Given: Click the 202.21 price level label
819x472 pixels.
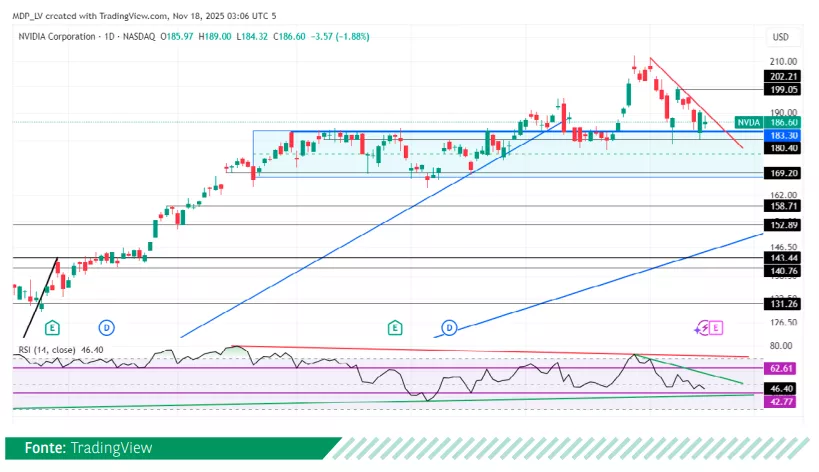Looking at the screenshot, I should pos(781,76).
